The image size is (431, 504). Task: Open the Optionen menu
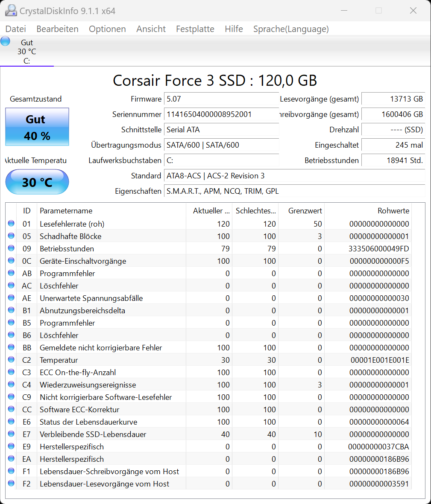click(107, 29)
